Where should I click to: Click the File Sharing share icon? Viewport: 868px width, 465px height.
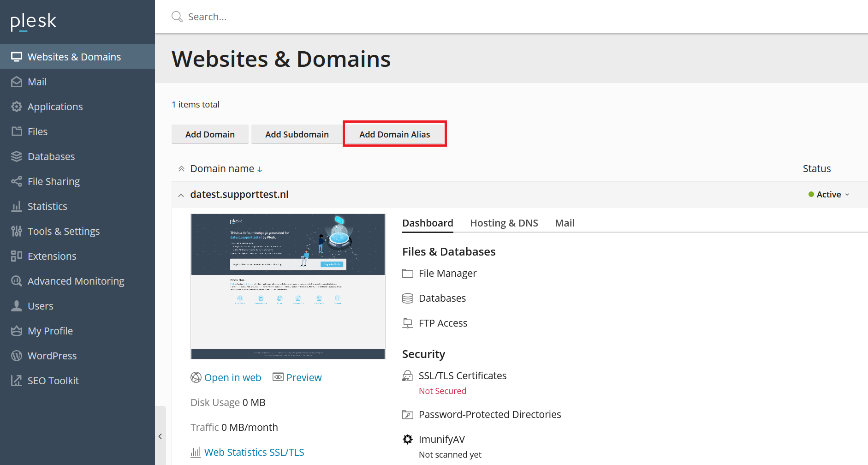click(17, 181)
